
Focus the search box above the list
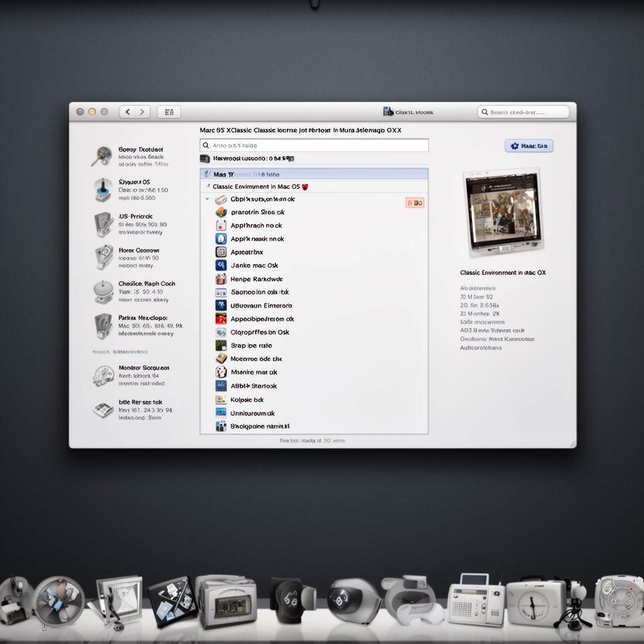click(x=314, y=145)
